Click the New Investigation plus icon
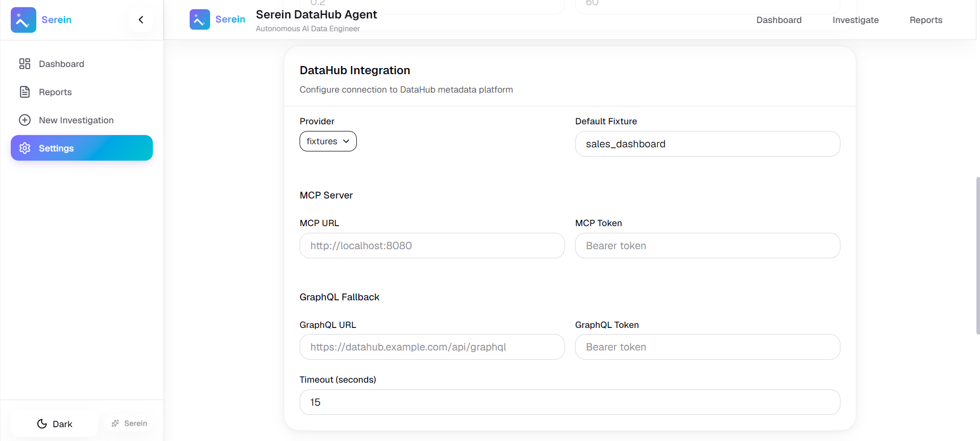980x441 pixels. click(x=25, y=120)
